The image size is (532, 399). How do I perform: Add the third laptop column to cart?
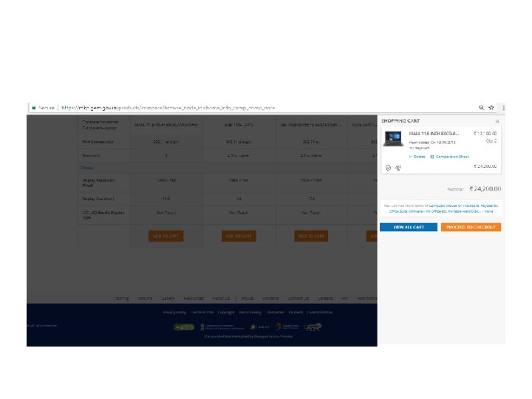coord(311,236)
